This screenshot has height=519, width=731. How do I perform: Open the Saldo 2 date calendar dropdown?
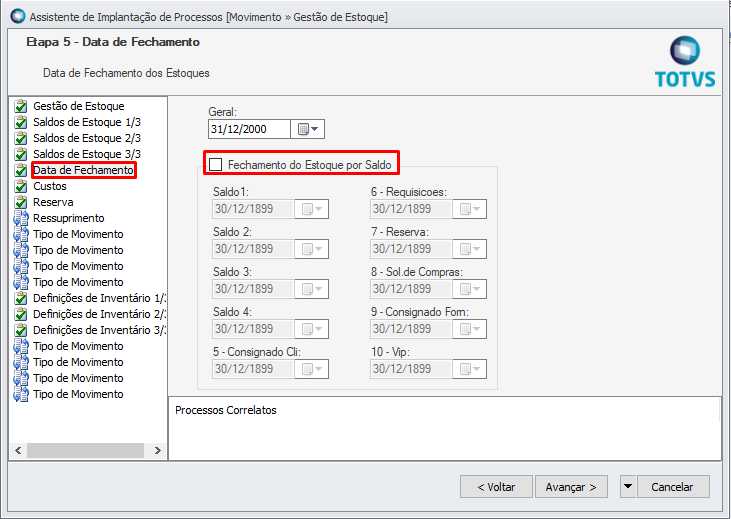click(312, 249)
